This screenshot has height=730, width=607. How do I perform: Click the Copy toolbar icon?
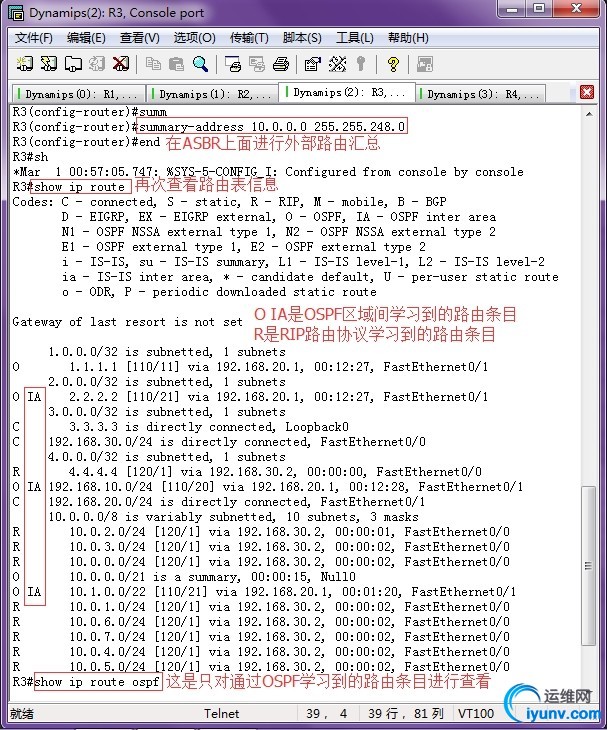[x=153, y=64]
